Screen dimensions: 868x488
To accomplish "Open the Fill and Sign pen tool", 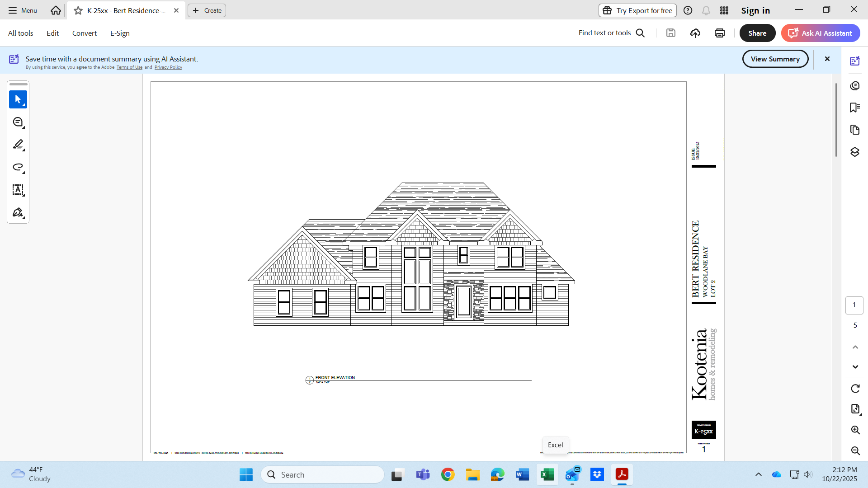I will (18, 212).
